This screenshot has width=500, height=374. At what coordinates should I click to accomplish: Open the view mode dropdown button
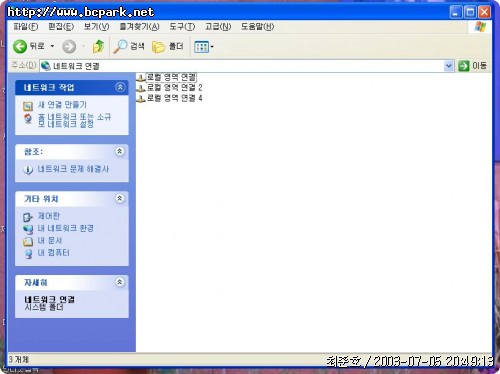tap(204, 47)
